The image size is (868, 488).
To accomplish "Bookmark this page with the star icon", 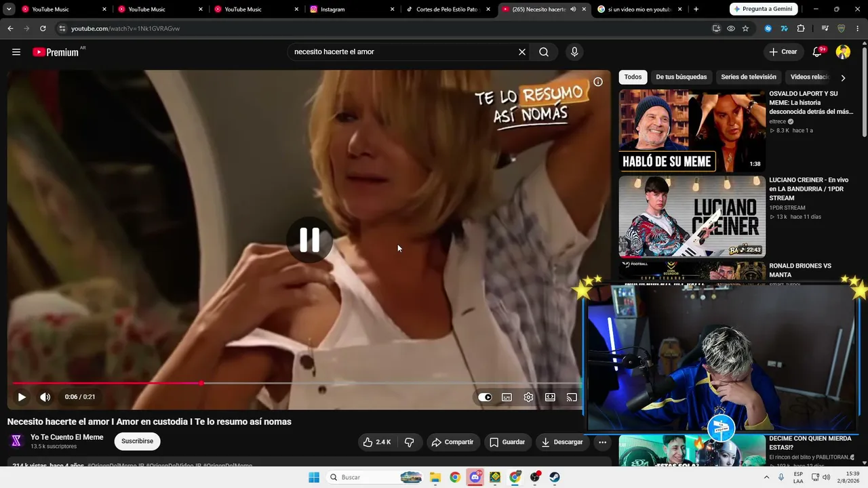I will tap(745, 28).
